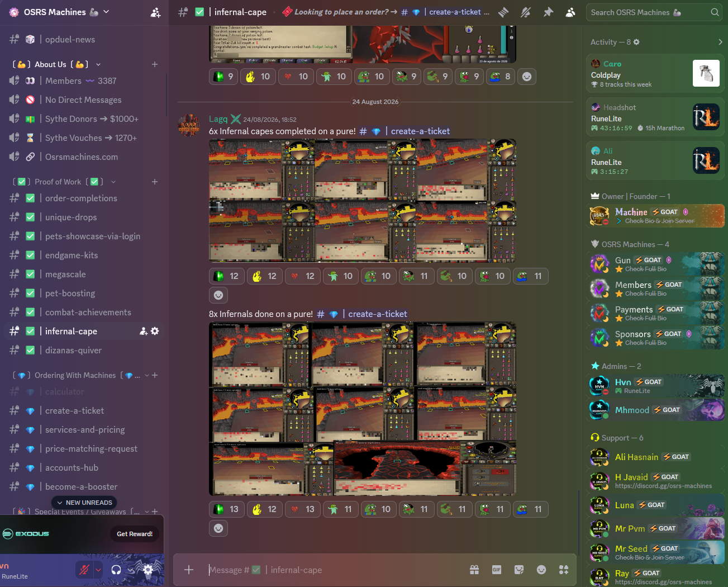The width and height of the screenshot is (728, 587).
Task: Follow create-a-ticket link in 6x Infernal capes message
Action: [405, 131]
